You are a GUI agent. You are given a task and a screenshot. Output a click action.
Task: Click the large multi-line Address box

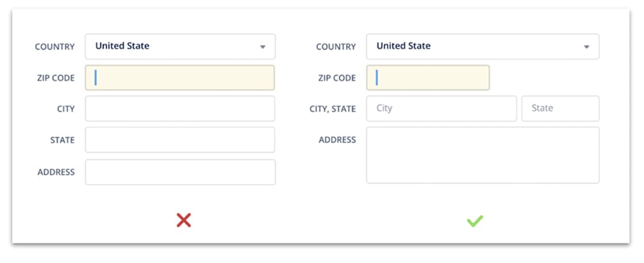pos(483,155)
